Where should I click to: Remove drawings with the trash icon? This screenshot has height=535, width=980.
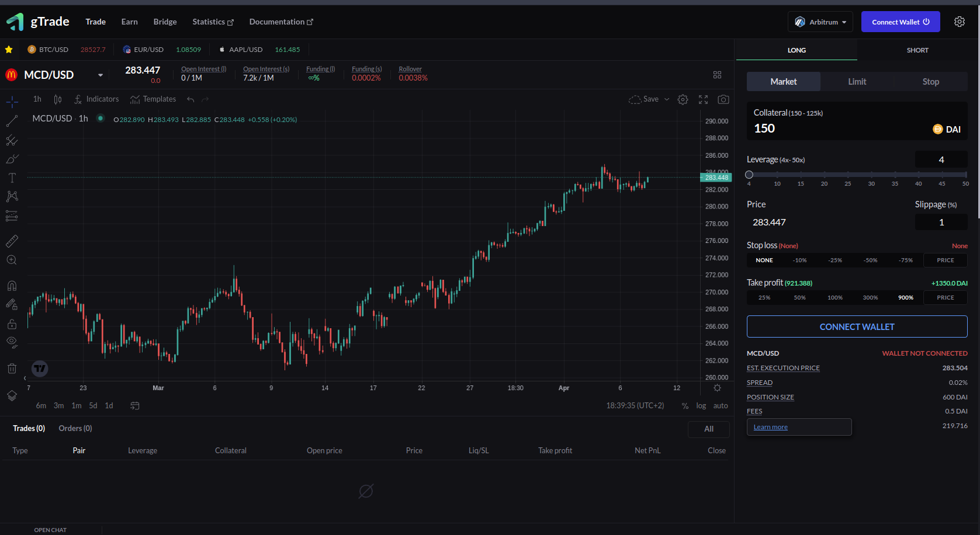click(12, 368)
